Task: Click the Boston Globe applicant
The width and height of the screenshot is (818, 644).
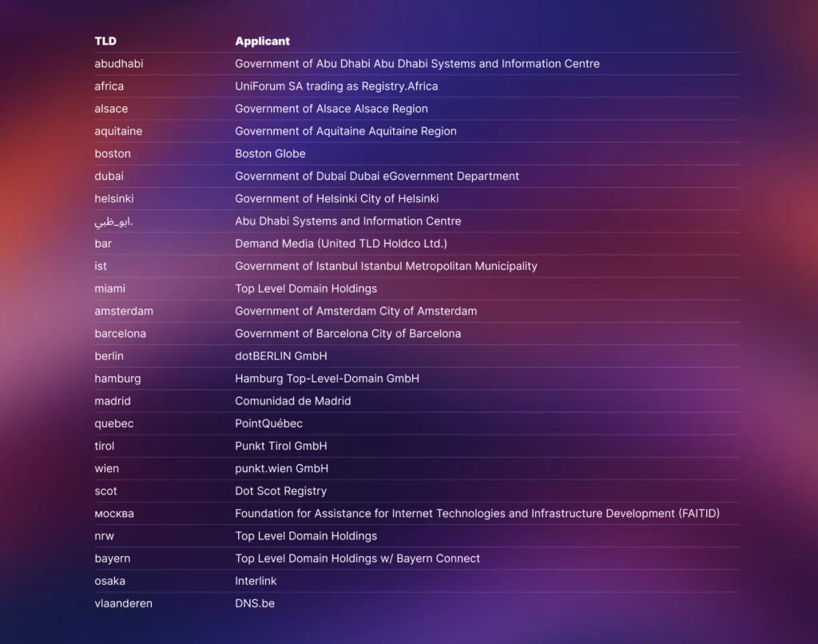Action: tap(270, 153)
